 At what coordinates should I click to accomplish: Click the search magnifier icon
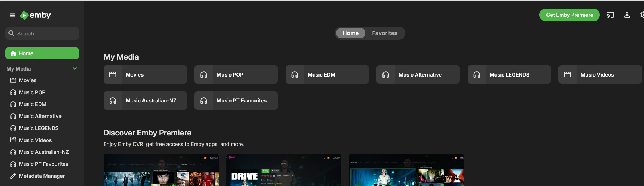click(x=11, y=33)
